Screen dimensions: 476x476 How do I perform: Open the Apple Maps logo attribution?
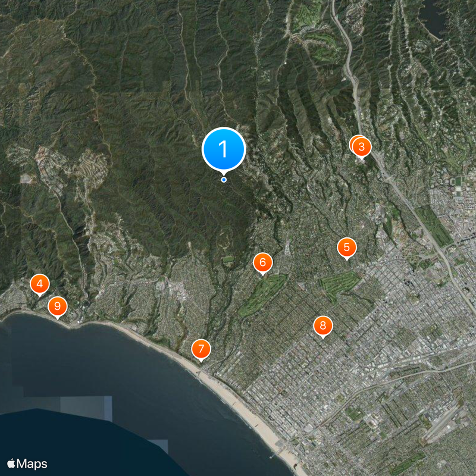coord(27,464)
